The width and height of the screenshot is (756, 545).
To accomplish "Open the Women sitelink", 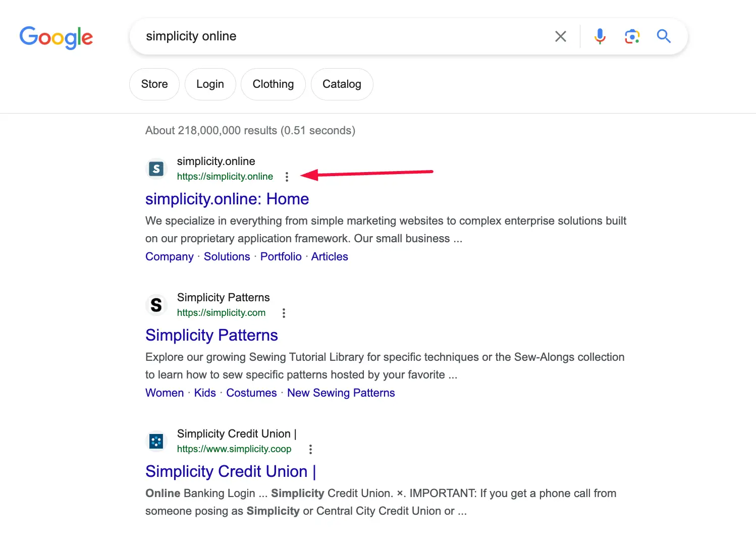I will pos(165,393).
